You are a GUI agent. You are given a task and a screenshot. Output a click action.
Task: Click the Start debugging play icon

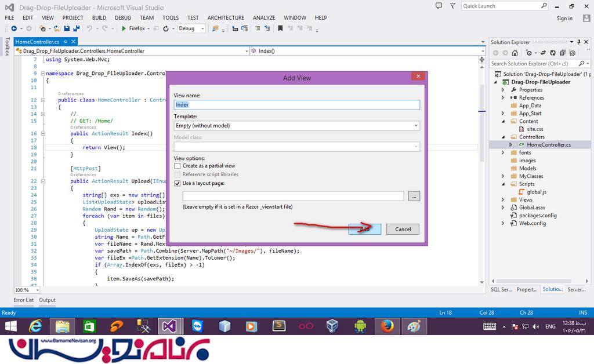124,28
